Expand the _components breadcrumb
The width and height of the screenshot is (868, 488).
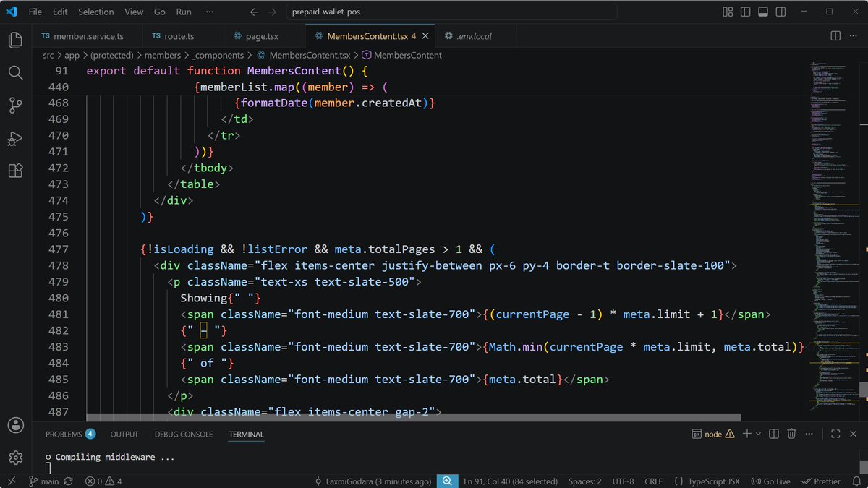pyautogui.click(x=218, y=55)
